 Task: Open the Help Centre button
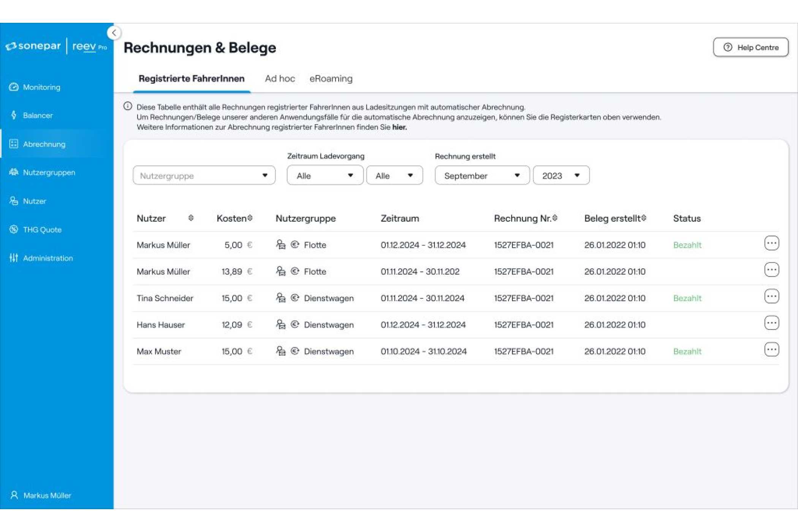pyautogui.click(x=750, y=47)
